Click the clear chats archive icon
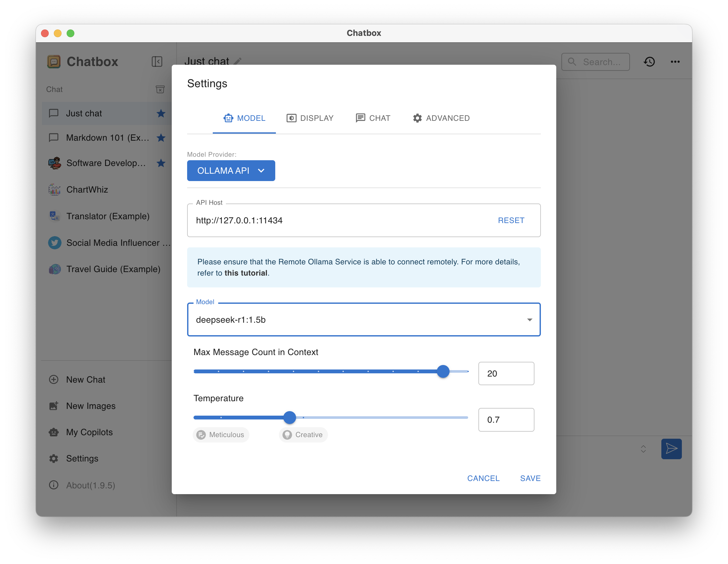 (160, 89)
